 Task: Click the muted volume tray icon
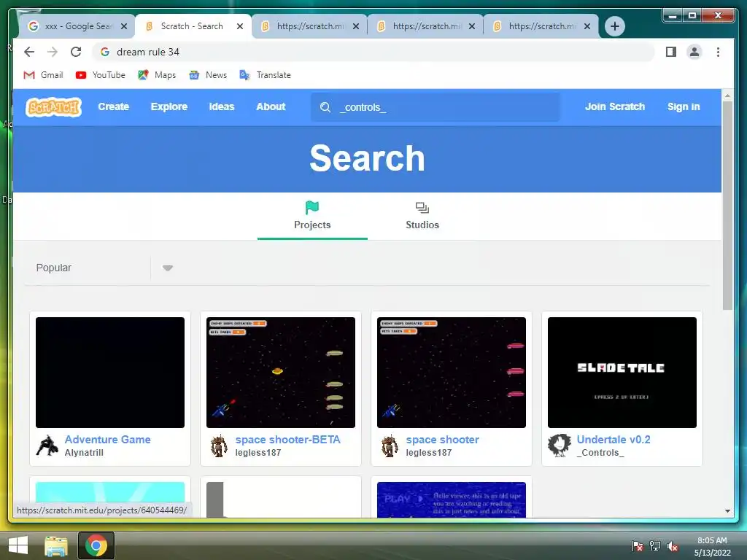[672, 546]
